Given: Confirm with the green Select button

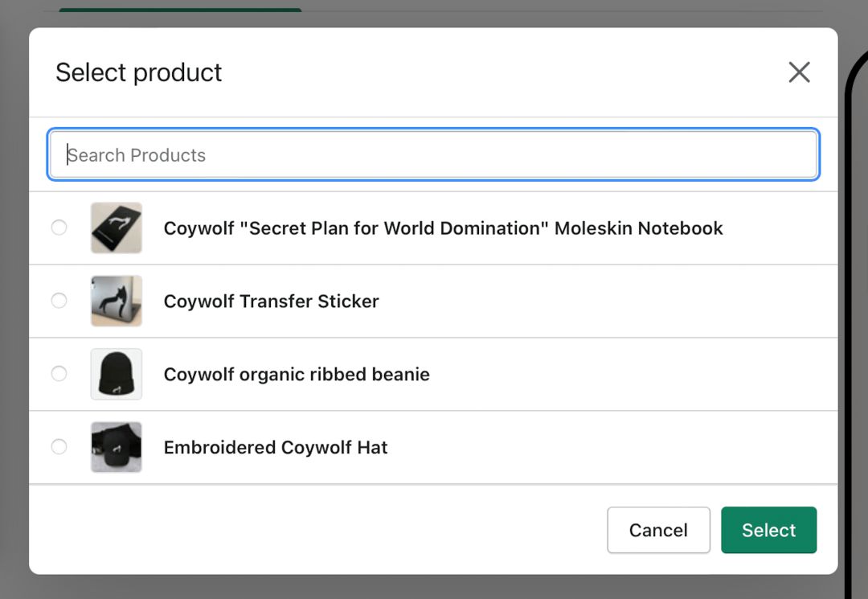Looking at the screenshot, I should pos(768,530).
